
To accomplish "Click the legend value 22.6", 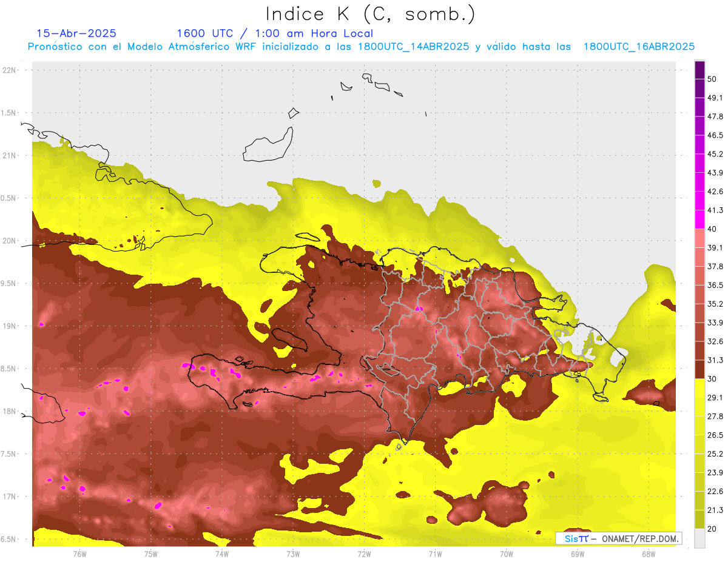I will [715, 492].
